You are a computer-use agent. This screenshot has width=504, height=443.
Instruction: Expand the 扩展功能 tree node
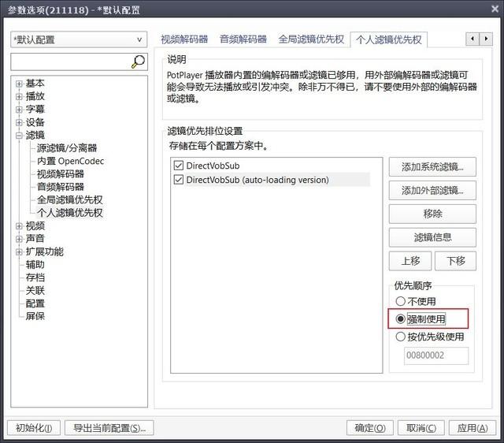(x=19, y=252)
